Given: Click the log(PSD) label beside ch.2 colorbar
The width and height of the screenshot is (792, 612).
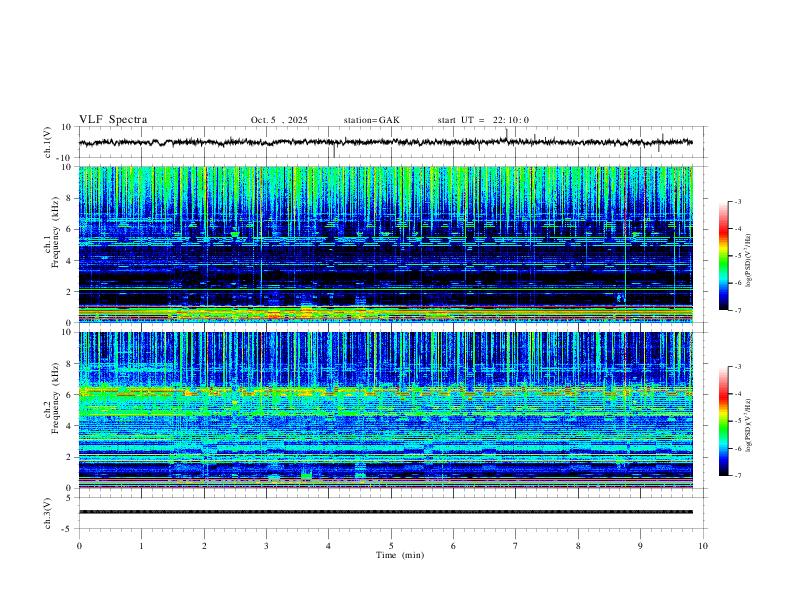Looking at the screenshot, I should pyautogui.click(x=749, y=426).
